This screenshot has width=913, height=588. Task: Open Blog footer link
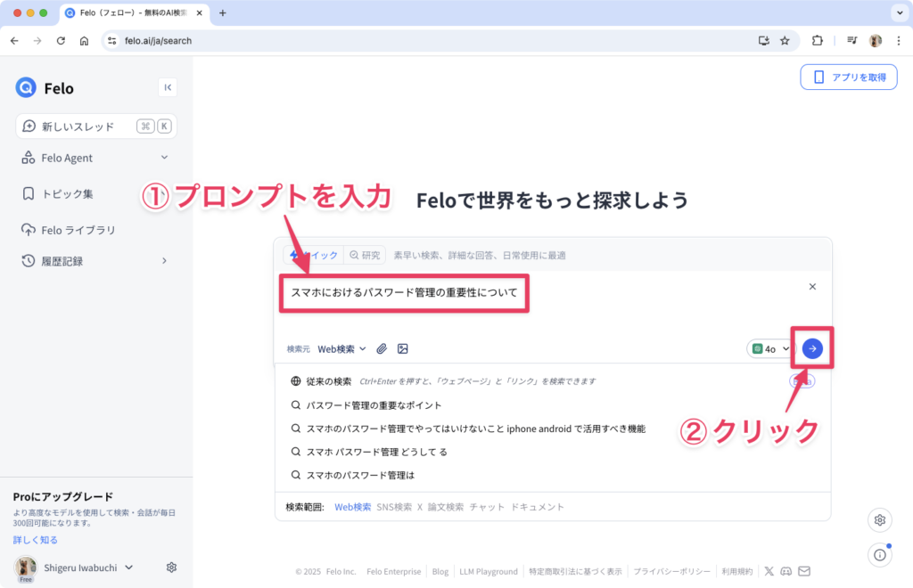[x=440, y=572]
